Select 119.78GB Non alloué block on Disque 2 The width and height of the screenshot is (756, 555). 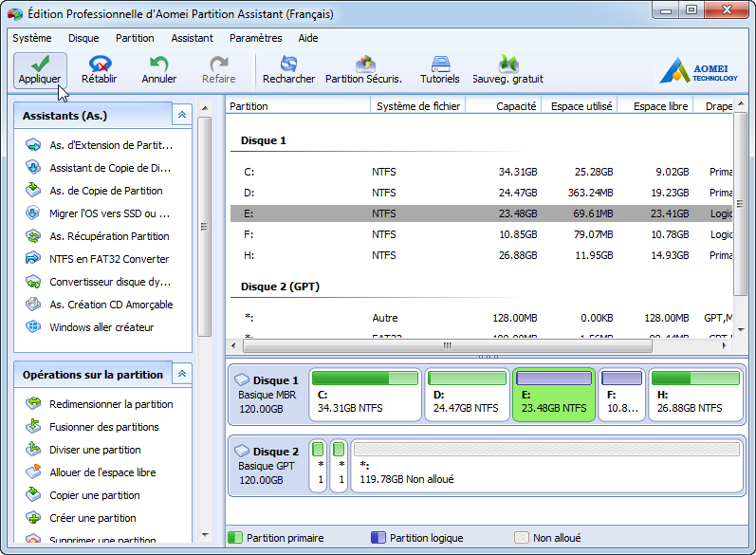546,466
